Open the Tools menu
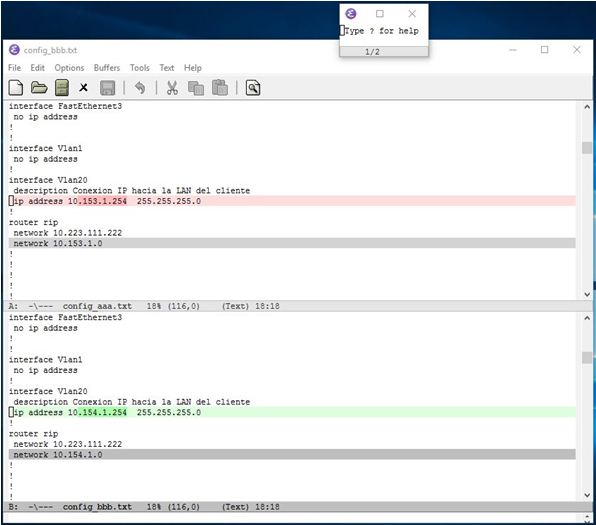596x525 pixels. pos(139,68)
